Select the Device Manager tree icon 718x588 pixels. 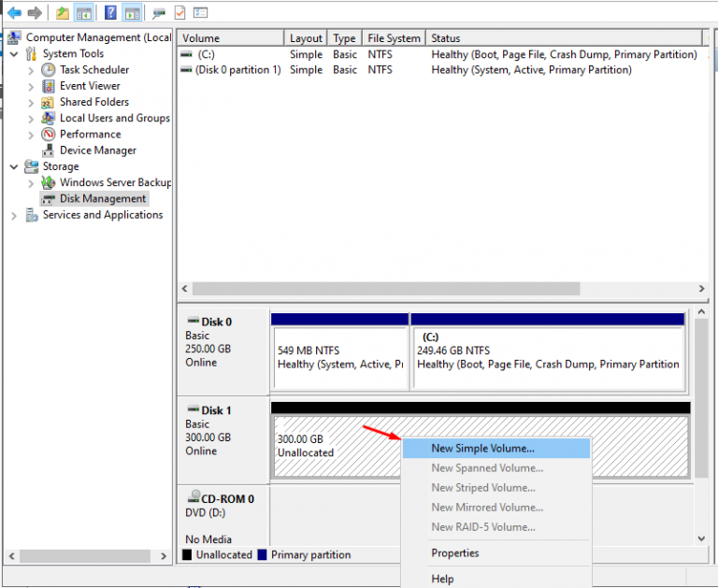click(x=49, y=151)
